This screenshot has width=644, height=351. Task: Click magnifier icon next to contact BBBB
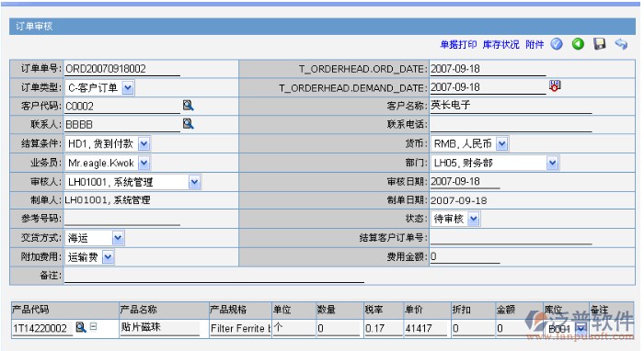coord(188,123)
